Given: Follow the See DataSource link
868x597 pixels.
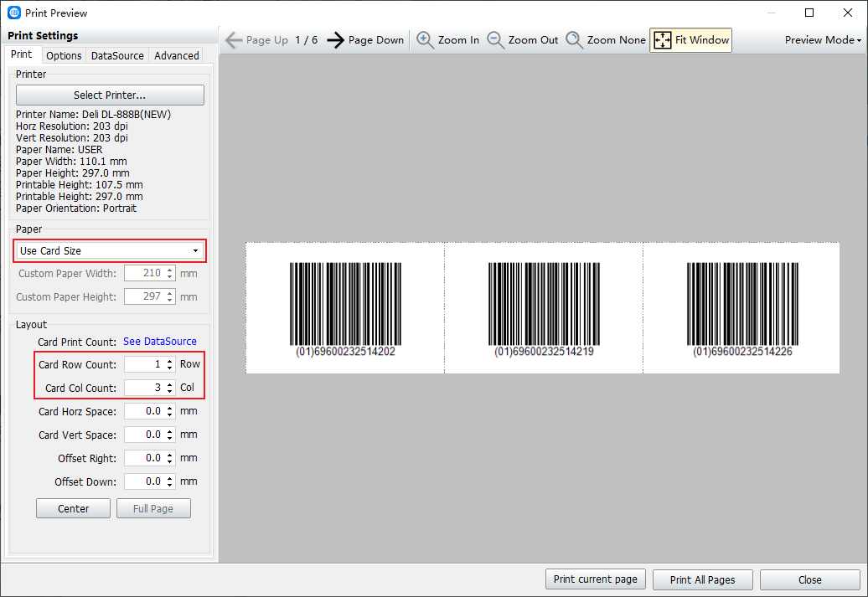Looking at the screenshot, I should [x=160, y=342].
